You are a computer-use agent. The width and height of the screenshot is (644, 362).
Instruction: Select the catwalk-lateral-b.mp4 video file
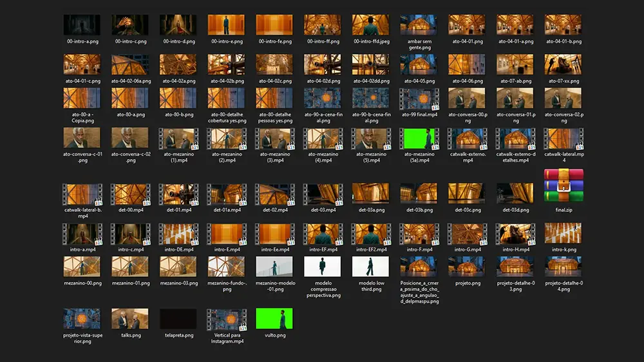(x=82, y=194)
